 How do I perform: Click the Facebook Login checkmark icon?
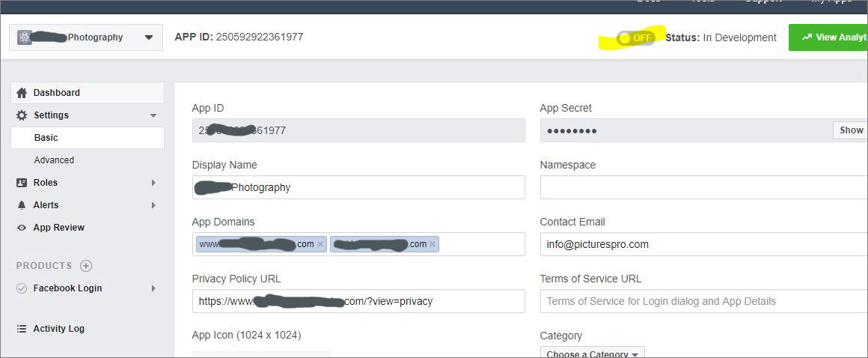tap(22, 288)
